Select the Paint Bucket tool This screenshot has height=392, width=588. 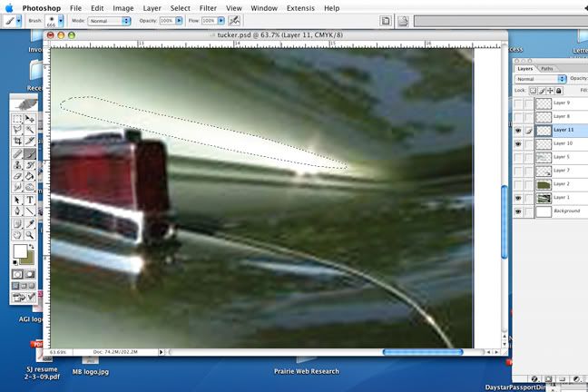pyautogui.click(x=30, y=175)
